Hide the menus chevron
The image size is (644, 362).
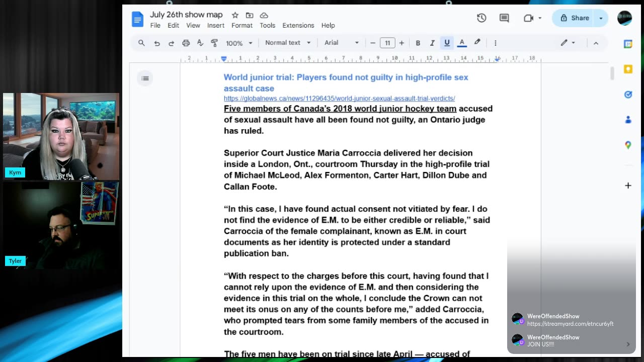coord(596,43)
